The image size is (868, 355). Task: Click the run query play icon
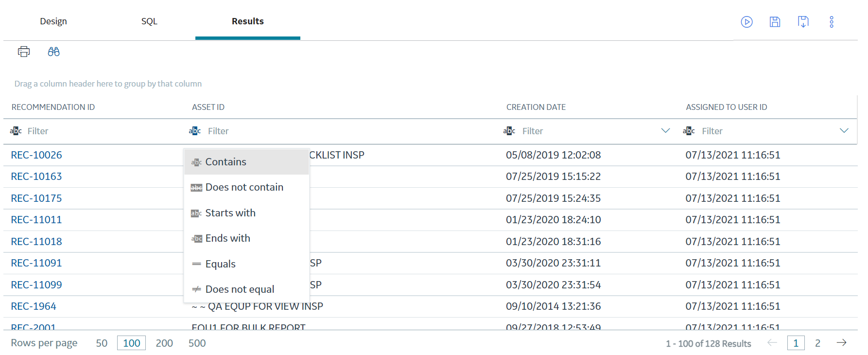tap(746, 22)
